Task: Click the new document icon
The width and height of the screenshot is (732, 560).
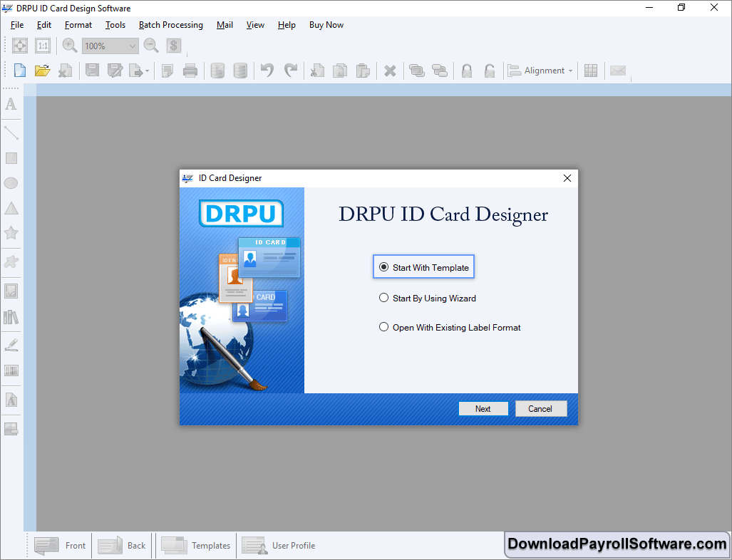Action: (x=20, y=71)
